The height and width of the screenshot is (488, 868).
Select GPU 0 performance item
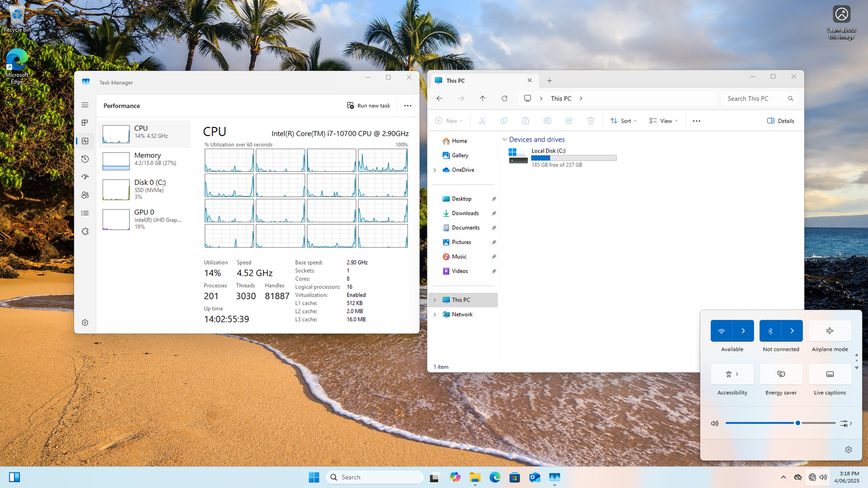pyautogui.click(x=144, y=219)
